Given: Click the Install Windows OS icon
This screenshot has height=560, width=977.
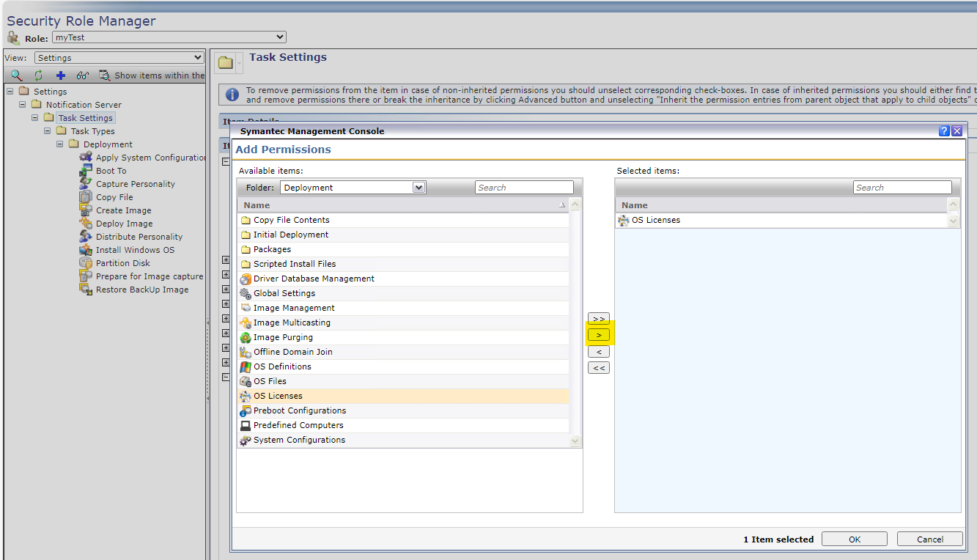Looking at the screenshot, I should pos(85,250).
